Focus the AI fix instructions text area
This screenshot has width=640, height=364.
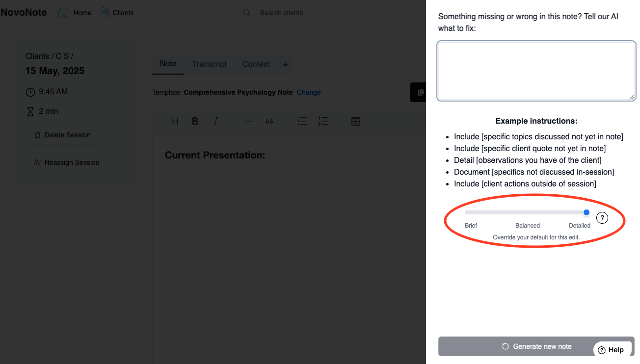point(536,71)
